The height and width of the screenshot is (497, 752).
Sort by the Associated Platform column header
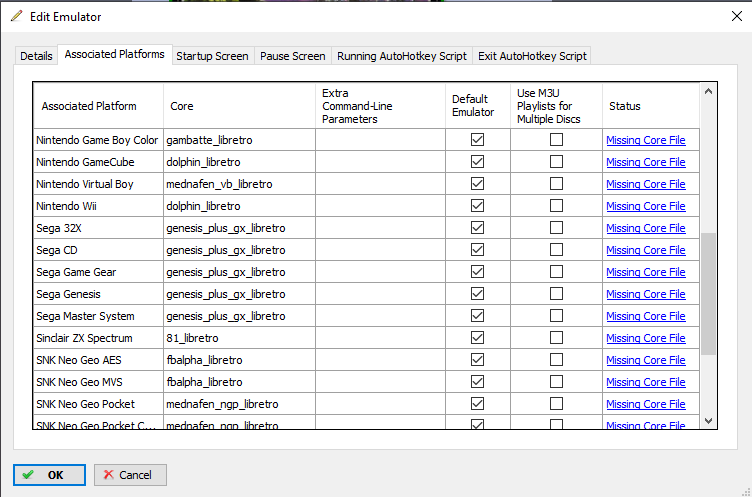point(98,106)
